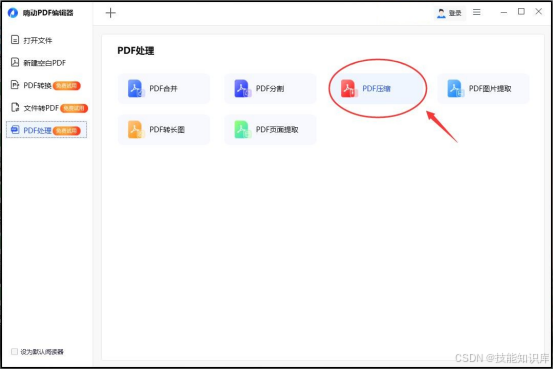Click the green PDF页面提取 icon

point(242,129)
